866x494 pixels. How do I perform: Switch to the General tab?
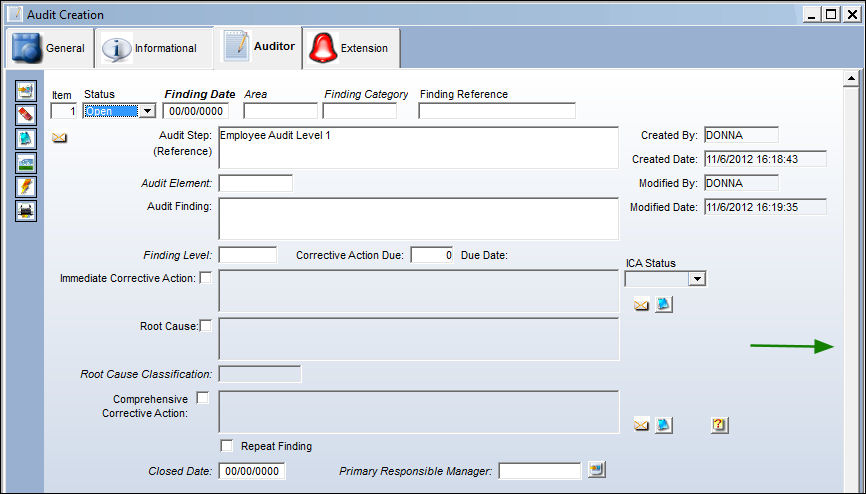pos(50,49)
